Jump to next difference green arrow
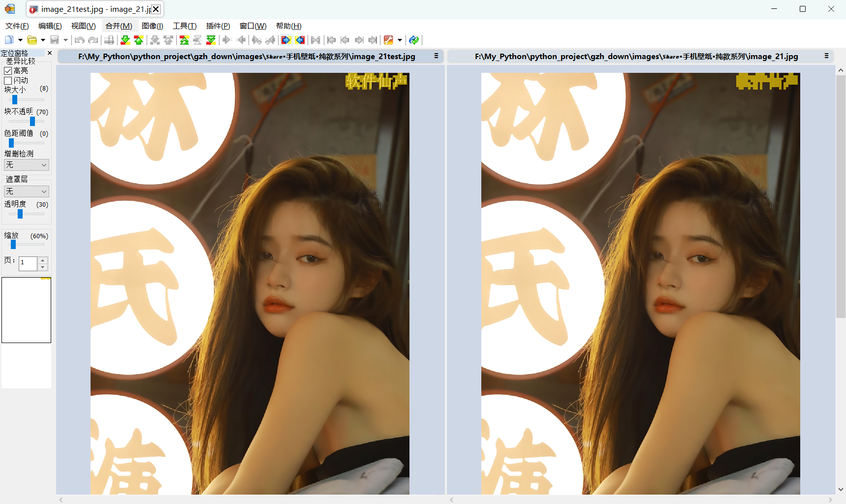Image resolution: width=846 pixels, height=504 pixels. pos(125,40)
